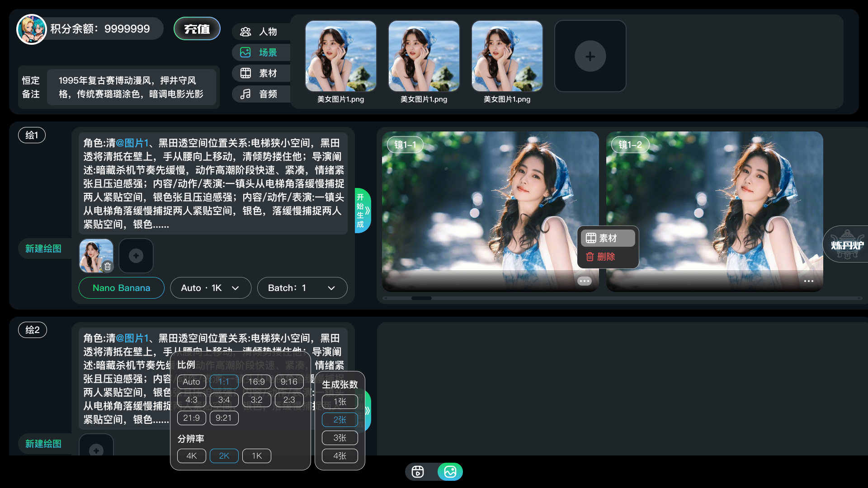The image size is (868, 488).
Task: Click the 开始生成 button to start generating
Action: [x=362, y=210]
